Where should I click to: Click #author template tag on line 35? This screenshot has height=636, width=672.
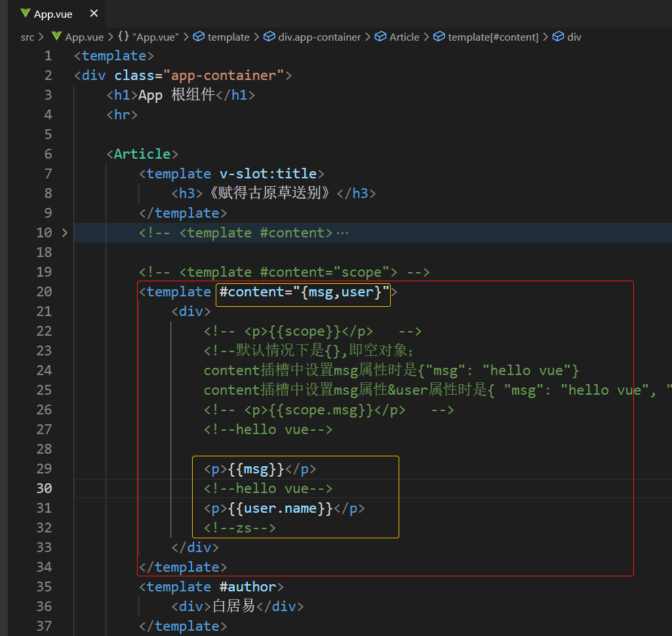point(211,587)
